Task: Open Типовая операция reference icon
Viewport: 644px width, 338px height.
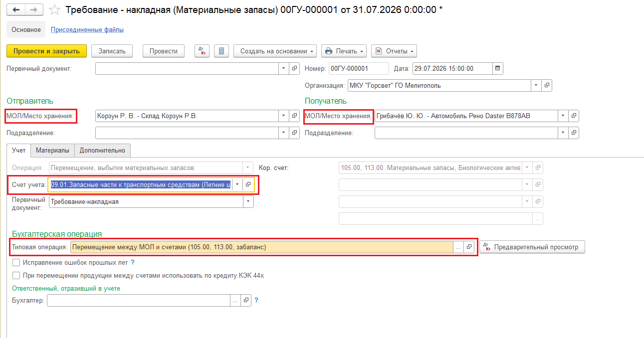Action: pyautogui.click(x=469, y=247)
